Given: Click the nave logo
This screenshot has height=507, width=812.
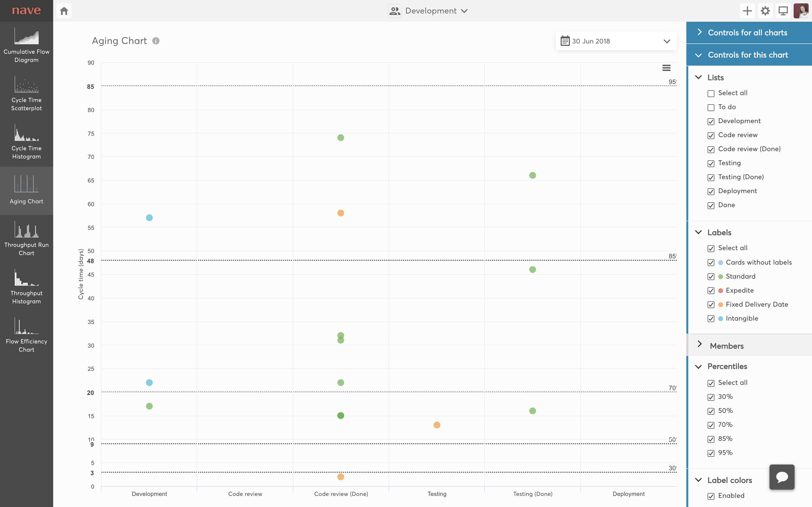Looking at the screenshot, I should (x=26, y=11).
